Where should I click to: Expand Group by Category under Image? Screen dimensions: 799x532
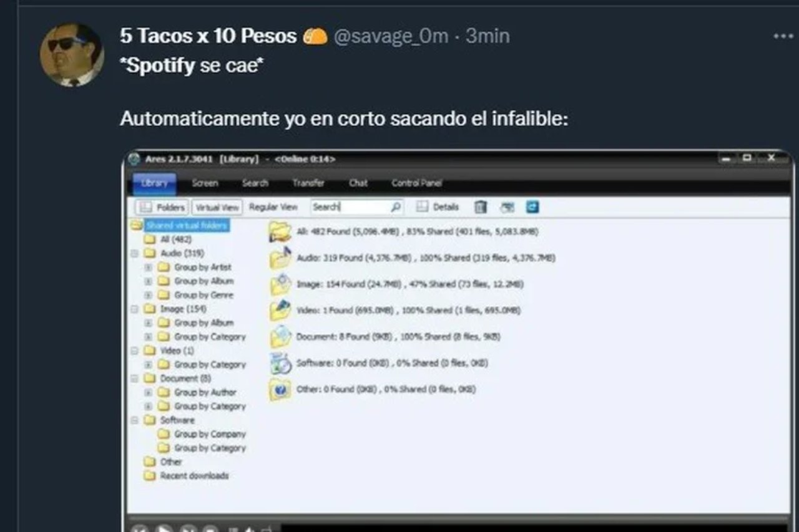point(148,337)
